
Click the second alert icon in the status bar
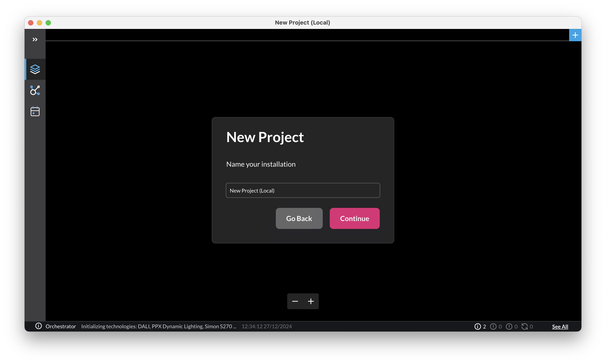point(509,326)
